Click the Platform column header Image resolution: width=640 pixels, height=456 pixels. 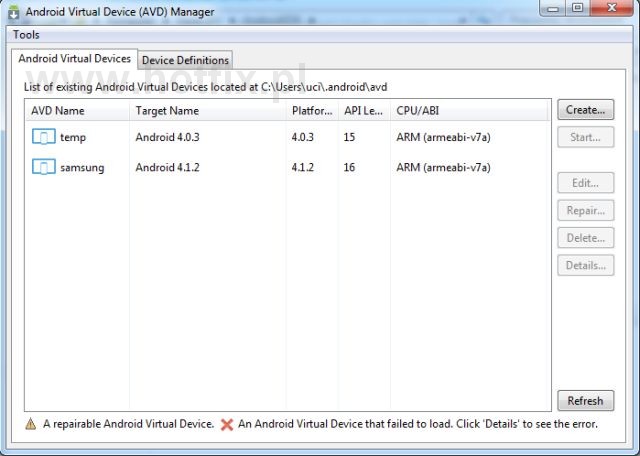[x=312, y=111]
